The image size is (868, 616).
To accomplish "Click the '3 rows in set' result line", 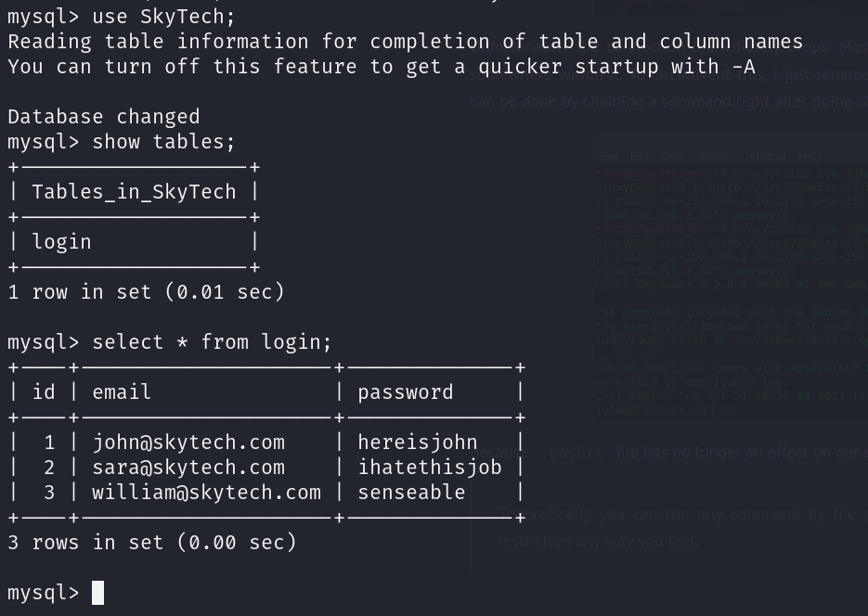I will (152, 543).
